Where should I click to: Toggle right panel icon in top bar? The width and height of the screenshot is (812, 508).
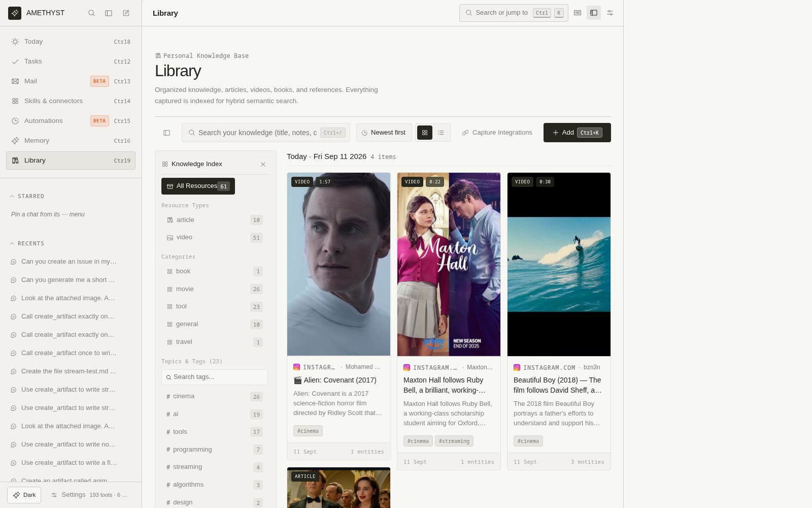point(594,13)
